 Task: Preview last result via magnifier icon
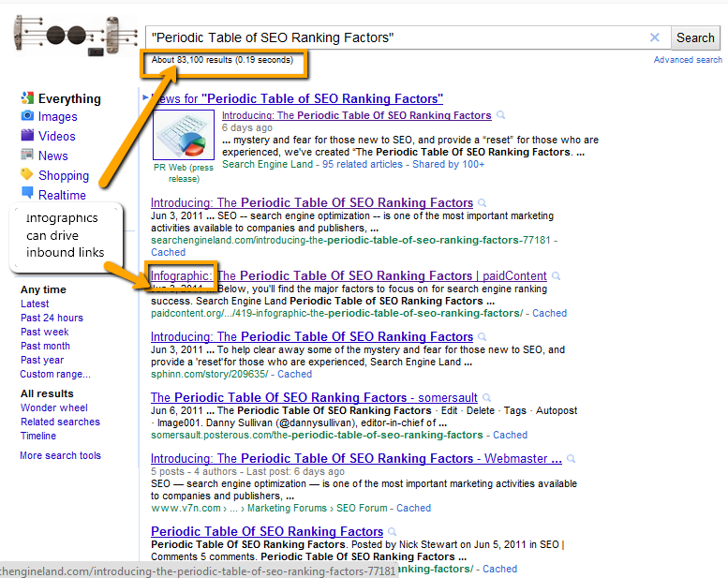point(393,531)
